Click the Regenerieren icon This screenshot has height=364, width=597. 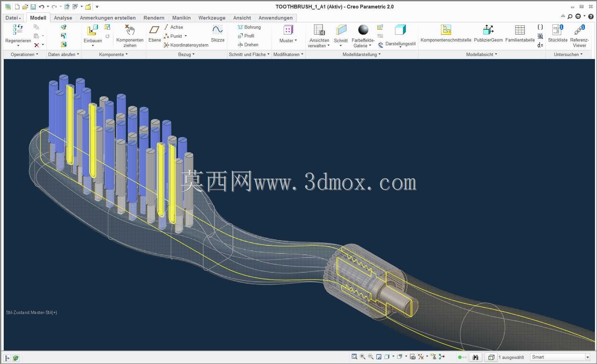coord(18,30)
